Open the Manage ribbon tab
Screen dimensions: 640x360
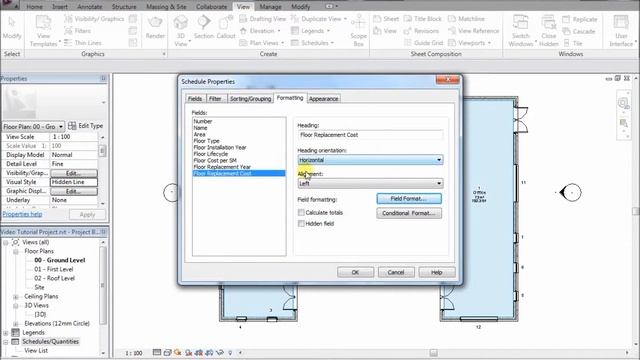270,7
